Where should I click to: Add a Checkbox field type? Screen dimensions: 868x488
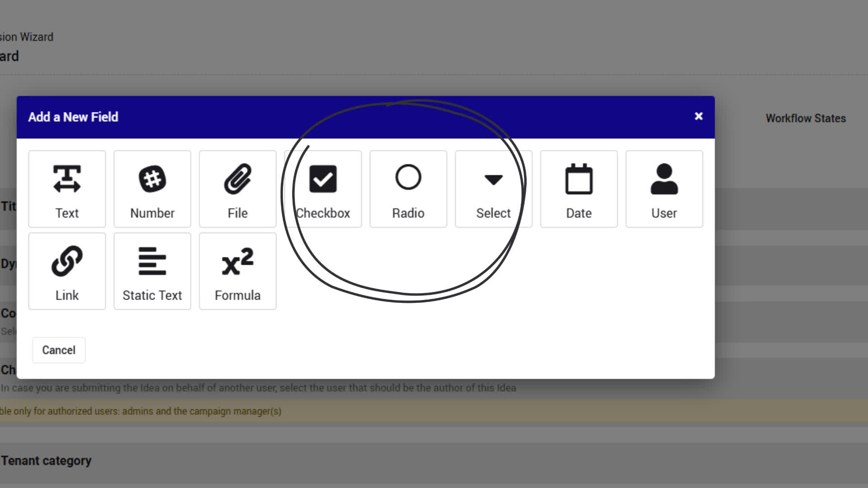(x=323, y=189)
